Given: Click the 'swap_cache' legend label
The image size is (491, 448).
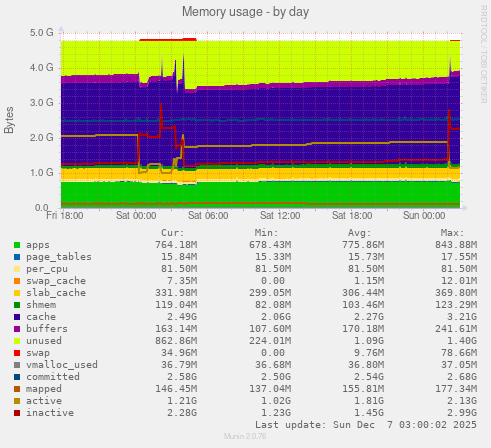Looking at the screenshot, I should point(56,281).
